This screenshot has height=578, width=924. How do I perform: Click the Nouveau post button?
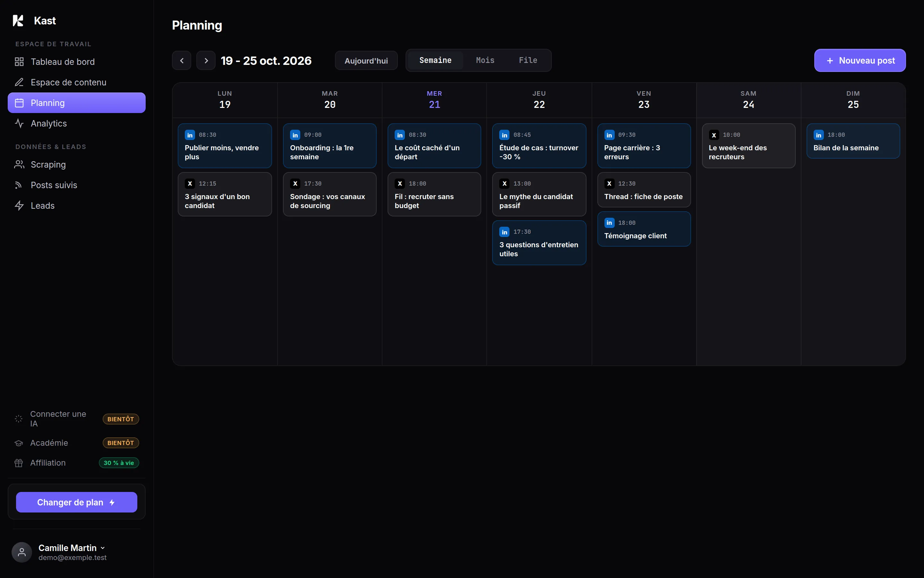point(860,60)
